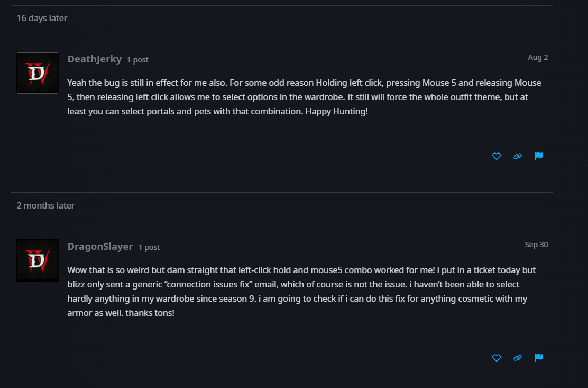Click the "Happy Hunting!" text in DeathJerky's post
This screenshot has width=588, height=388.
tap(336, 112)
